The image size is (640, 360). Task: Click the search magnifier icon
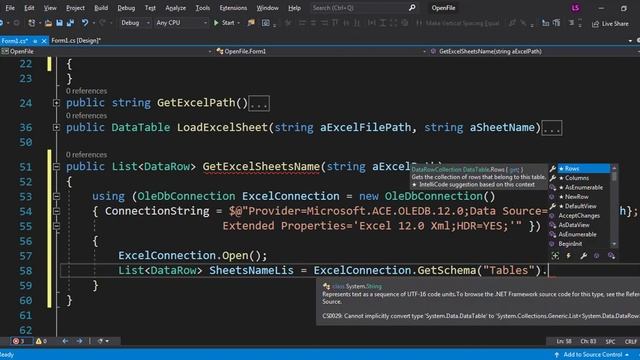[412, 7]
